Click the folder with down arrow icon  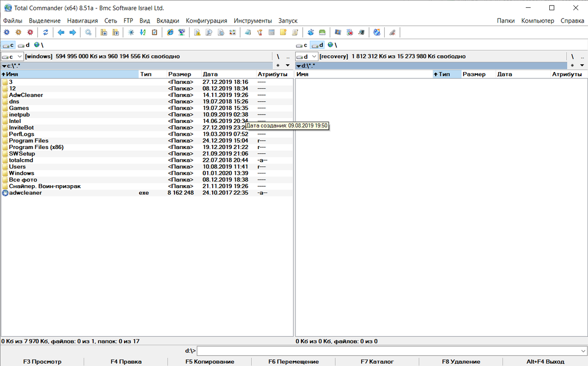coord(104,32)
